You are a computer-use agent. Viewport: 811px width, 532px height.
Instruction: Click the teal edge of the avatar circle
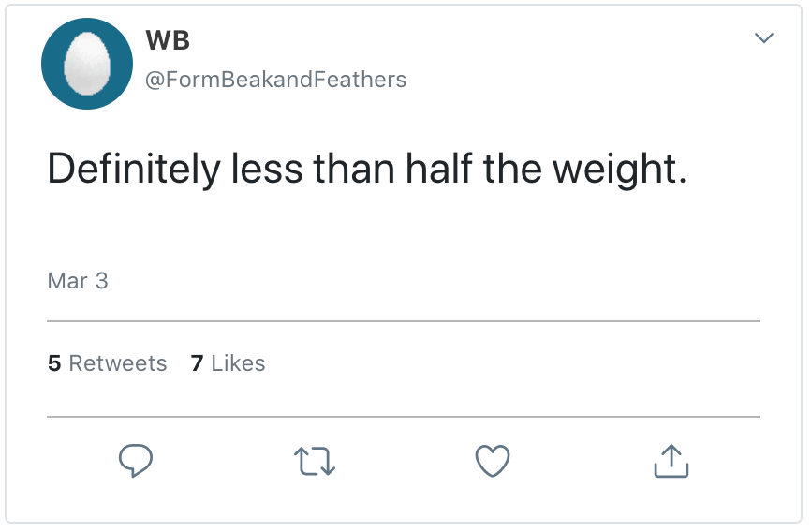click(51, 64)
